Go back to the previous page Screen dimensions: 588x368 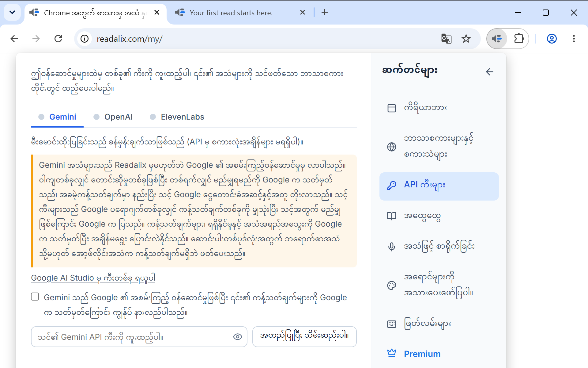click(14, 39)
